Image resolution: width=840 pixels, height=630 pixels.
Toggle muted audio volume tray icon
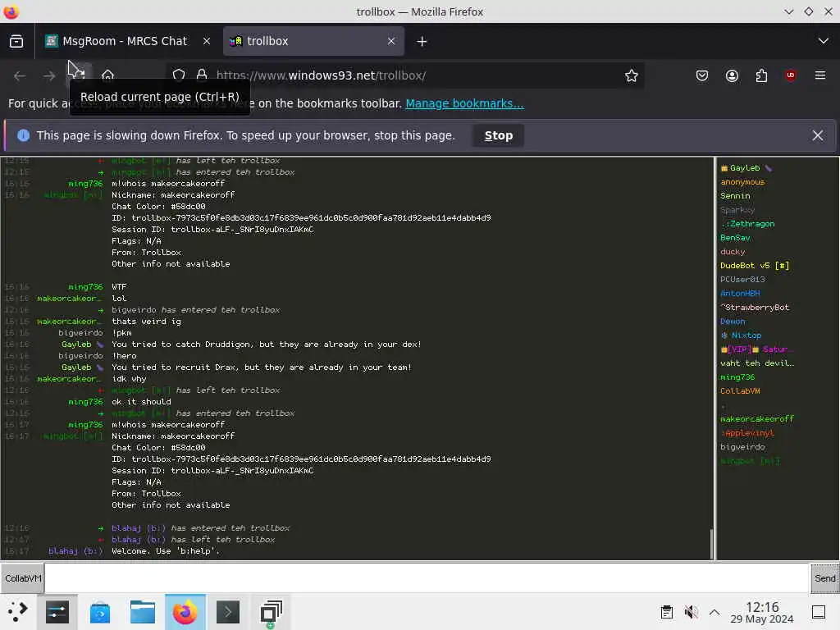pos(691,612)
